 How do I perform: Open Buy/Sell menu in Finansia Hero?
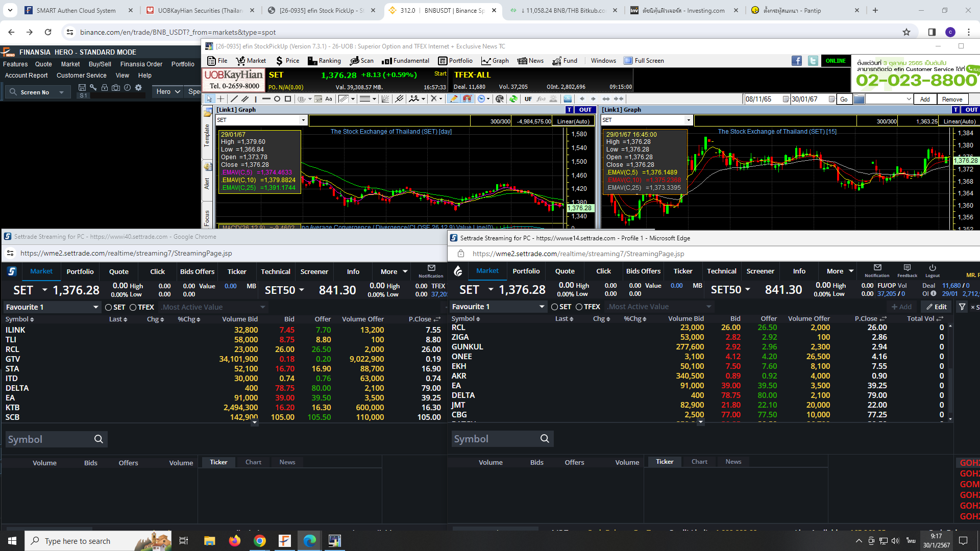(x=100, y=64)
